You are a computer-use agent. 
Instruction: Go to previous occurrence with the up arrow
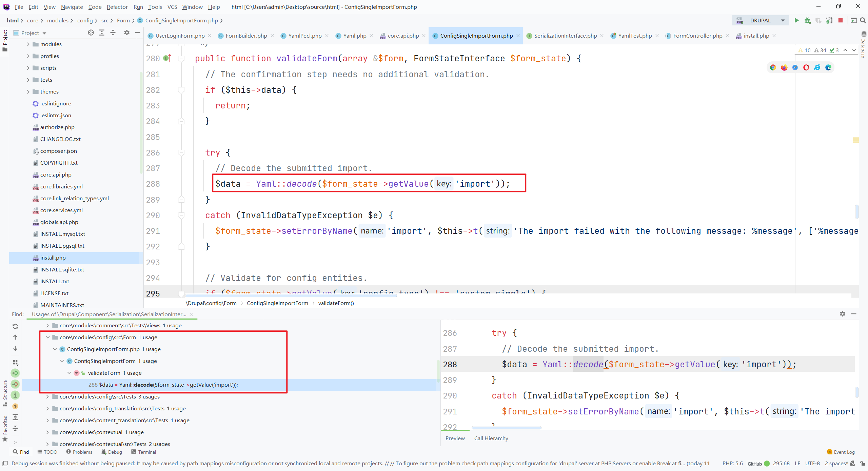pyautogui.click(x=15, y=337)
